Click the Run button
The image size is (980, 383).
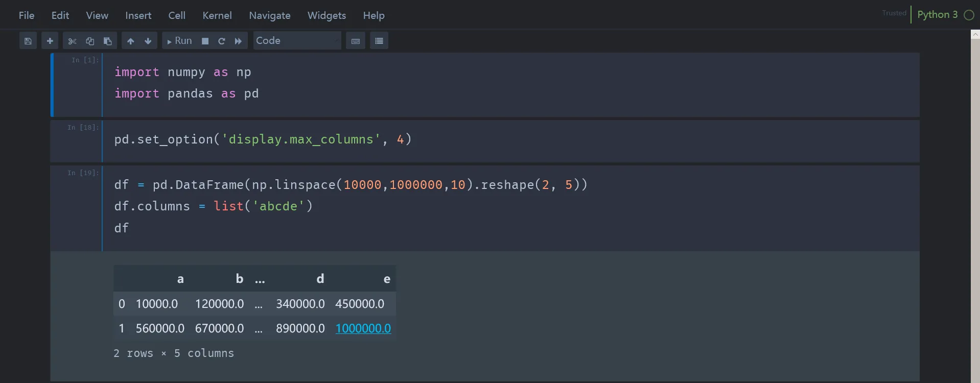tap(179, 41)
